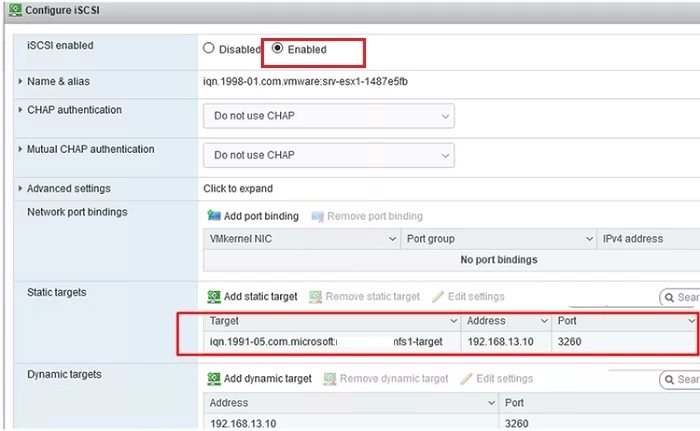Open the static targets Address column dropdown arrow
This screenshot has width=700, height=431.
(544, 321)
